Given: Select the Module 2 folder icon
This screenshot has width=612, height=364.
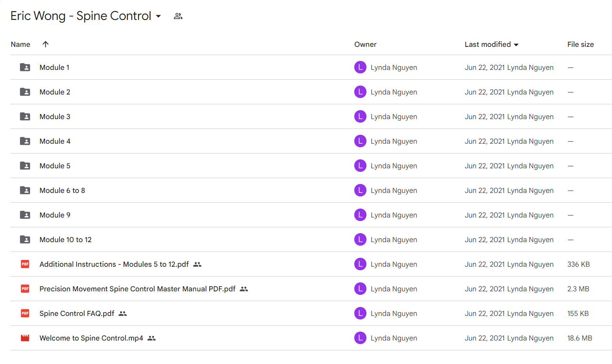Looking at the screenshot, I should 25,92.
